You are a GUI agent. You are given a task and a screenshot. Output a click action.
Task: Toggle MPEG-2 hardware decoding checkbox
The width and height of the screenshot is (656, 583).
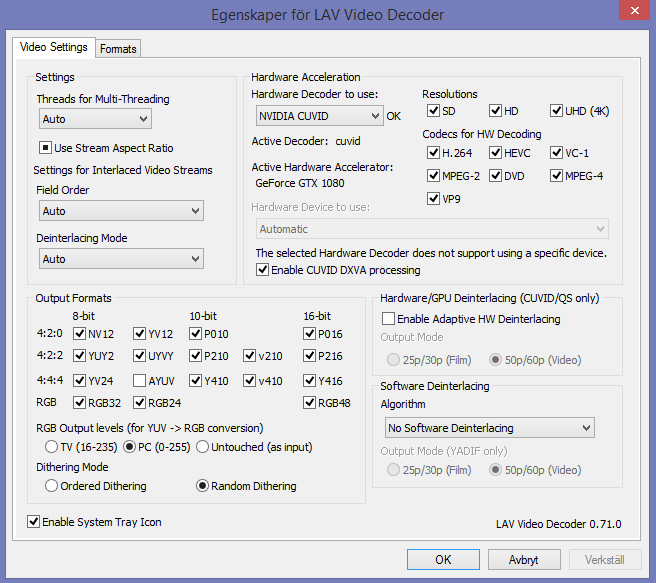click(x=433, y=176)
